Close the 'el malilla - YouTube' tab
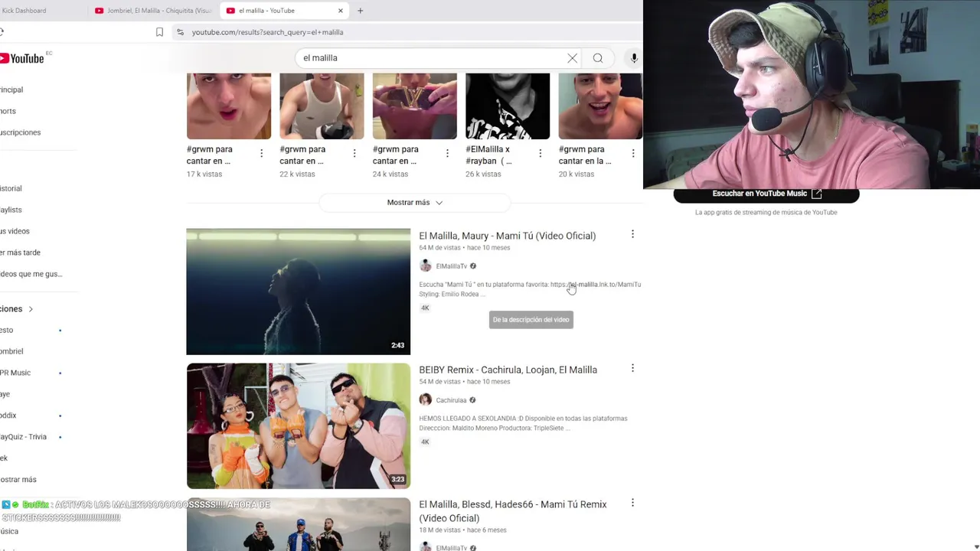The width and height of the screenshot is (980, 551). [x=341, y=11]
